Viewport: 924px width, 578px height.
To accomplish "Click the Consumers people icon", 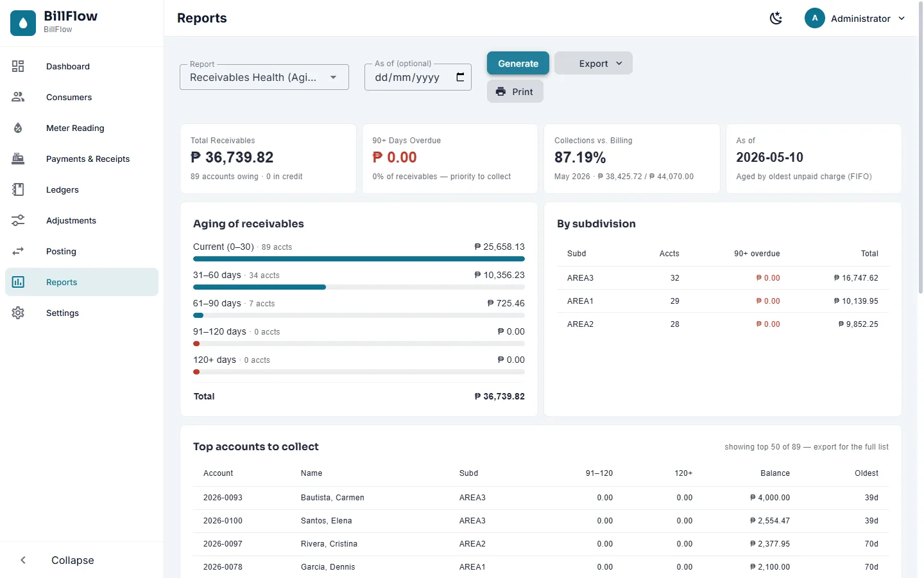I will click(x=18, y=97).
